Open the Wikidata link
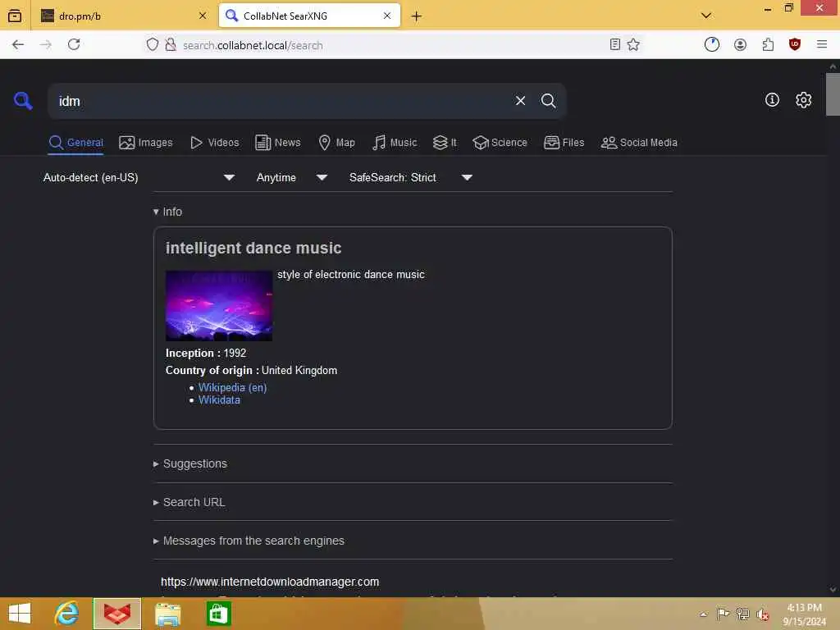 [219, 400]
